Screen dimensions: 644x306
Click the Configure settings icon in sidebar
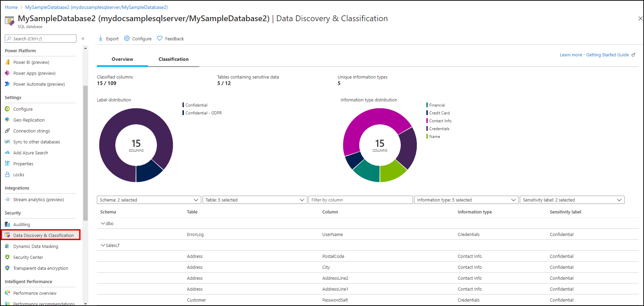point(8,109)
